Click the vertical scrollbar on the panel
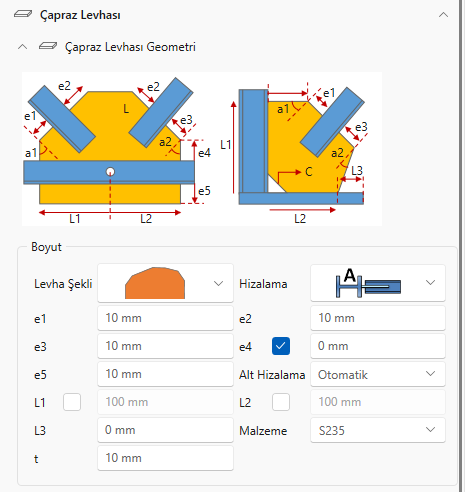This screenshot has height=492, width=465. [462, 246]
